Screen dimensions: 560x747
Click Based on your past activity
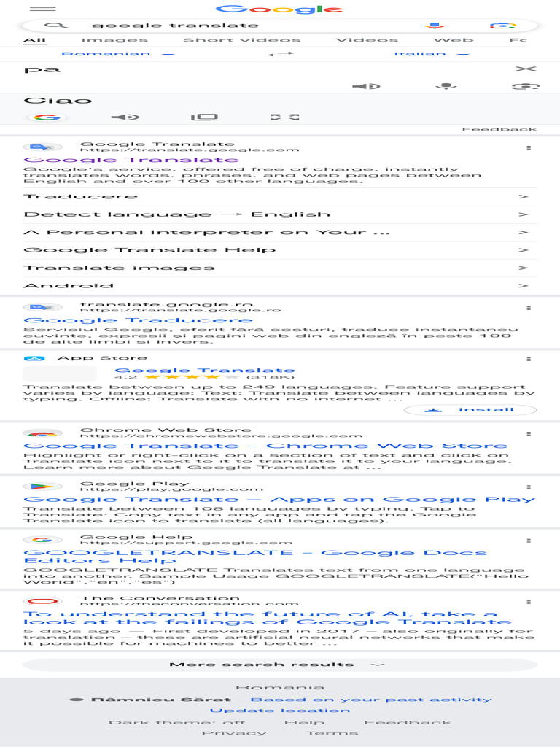pyautogui.click(x=371, y=700)
